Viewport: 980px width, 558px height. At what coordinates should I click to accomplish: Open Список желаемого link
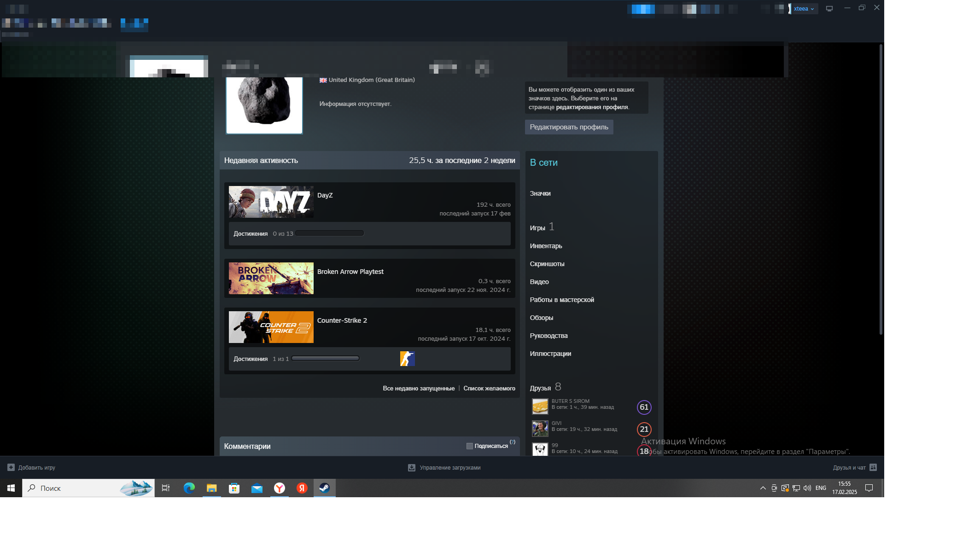pos(489,389)
